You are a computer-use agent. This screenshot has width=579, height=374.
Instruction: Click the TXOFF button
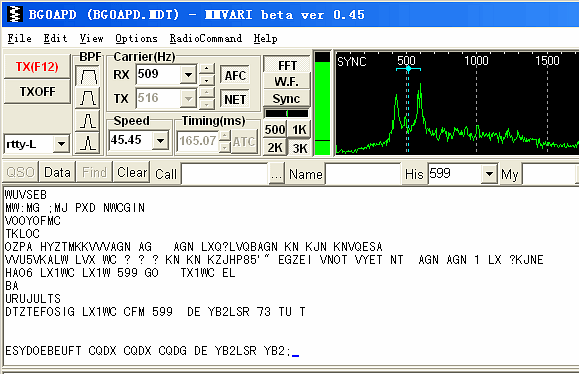click(37, 92)
